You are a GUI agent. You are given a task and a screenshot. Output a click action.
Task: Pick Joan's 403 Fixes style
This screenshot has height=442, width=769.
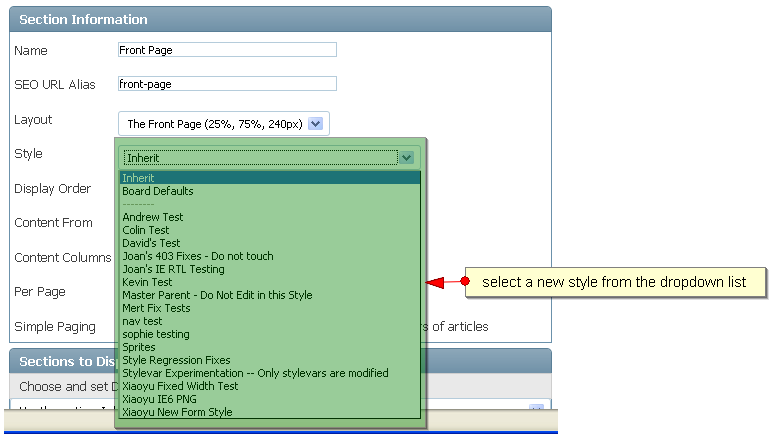tap(197, 256)
